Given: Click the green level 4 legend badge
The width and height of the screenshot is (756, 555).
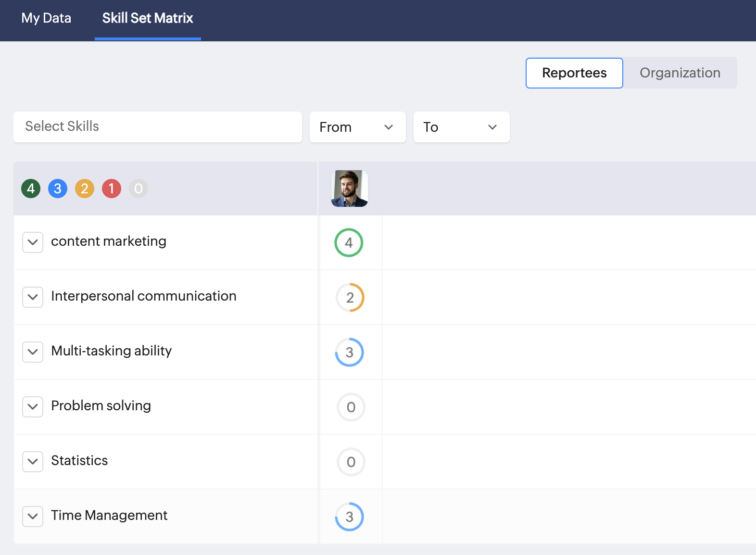Looking at the screenshot, I should [x=31, y=189].
